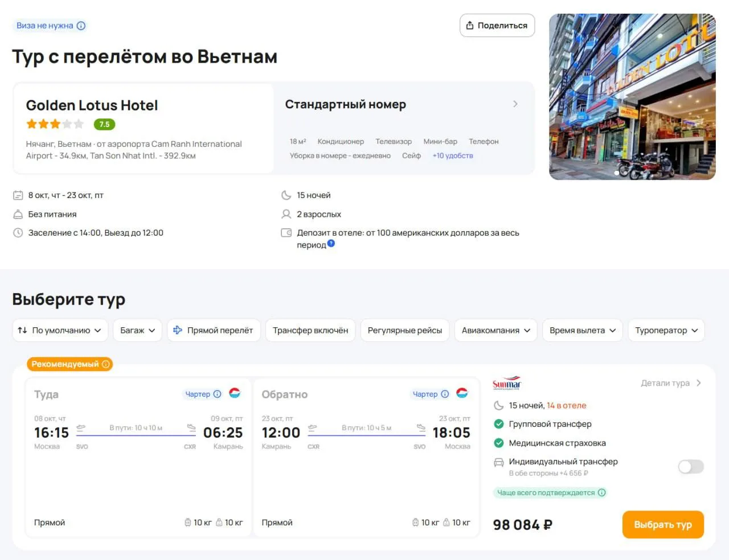The image size is (729, 560).
Task: Open the По умолчанию sort dropdown
Action: (60, 330)
